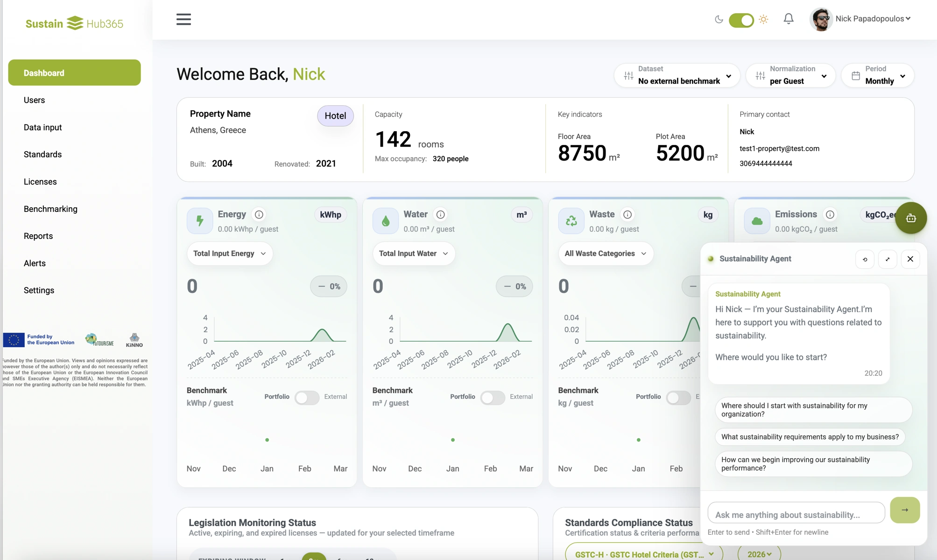
Task: Click the Waste info icon
Action: point(627,214)
